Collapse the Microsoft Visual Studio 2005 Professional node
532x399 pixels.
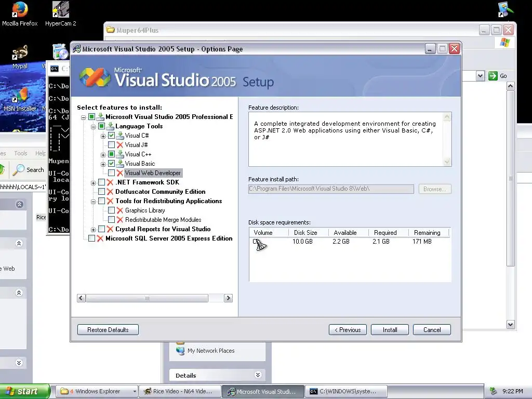[84, 117]
